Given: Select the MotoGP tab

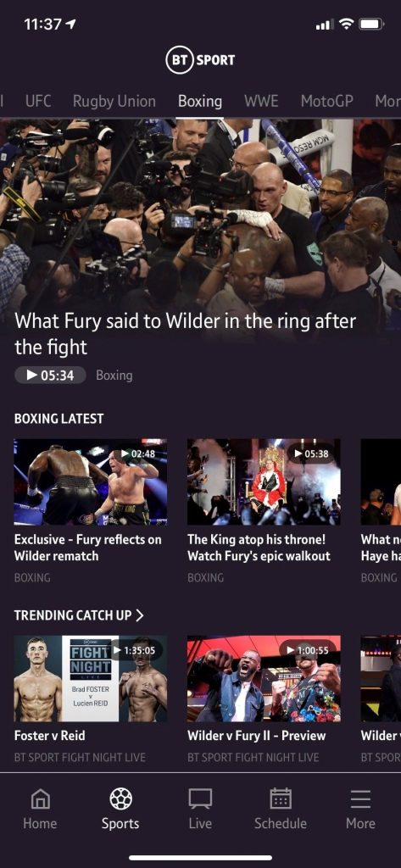Looking at the screenshot, I should pyautogui.click(x=326, y=102).
